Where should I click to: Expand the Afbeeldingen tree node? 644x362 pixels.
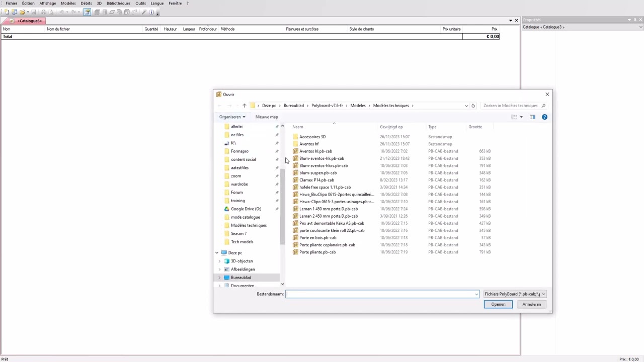(219, 269)
